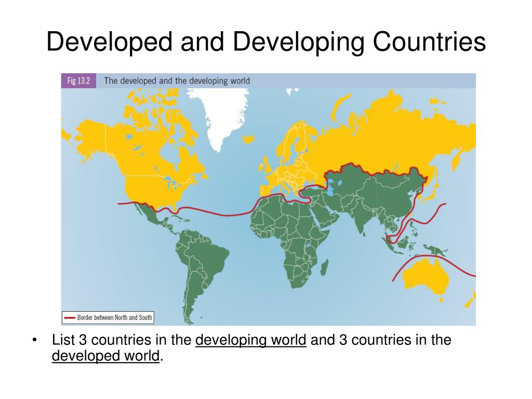
Task: Click the 'Border between North and South' legend
Action: tap(108, 317)
